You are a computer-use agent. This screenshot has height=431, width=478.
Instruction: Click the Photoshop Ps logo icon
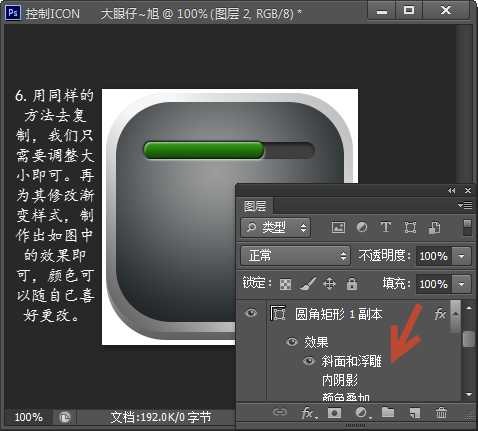[x=13, y=13]
